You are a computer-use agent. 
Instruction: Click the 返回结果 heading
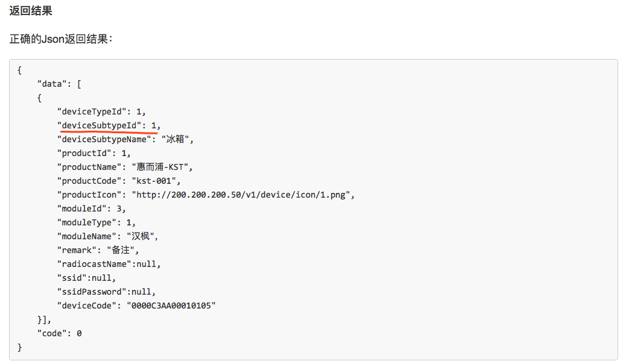click(x=31, y=11)
